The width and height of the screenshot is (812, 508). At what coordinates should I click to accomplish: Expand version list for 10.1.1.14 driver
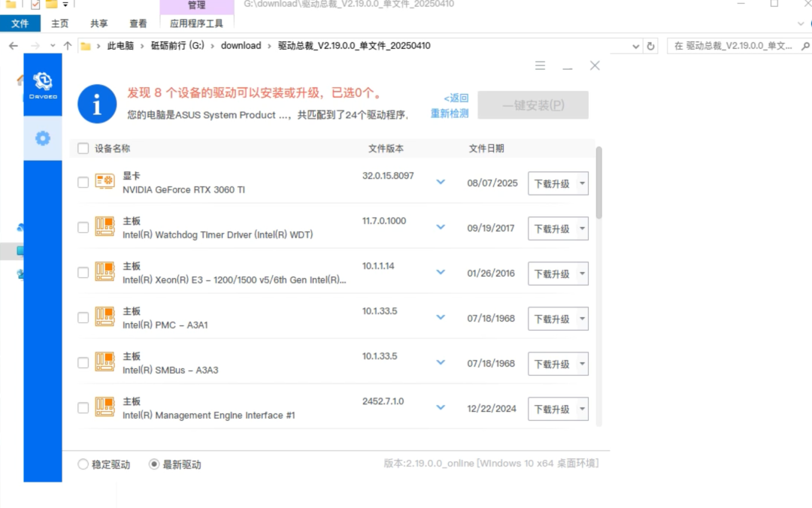tap(441, 272)
